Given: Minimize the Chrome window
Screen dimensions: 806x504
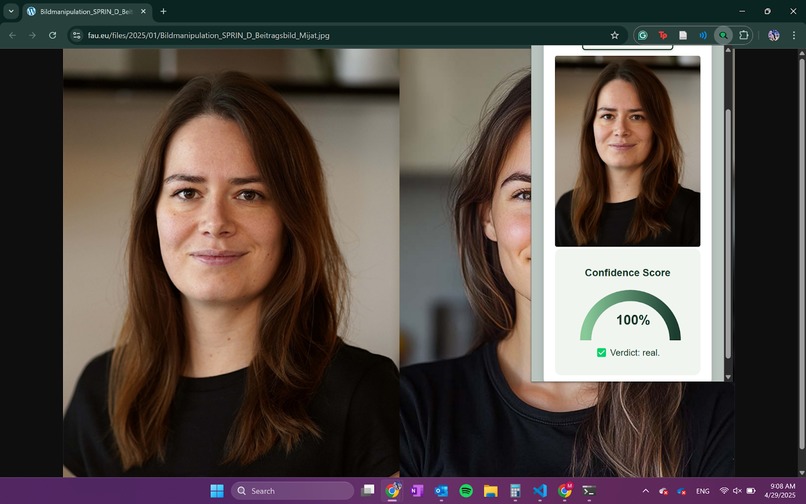Looking at the screenshot, I should (742, 11).
